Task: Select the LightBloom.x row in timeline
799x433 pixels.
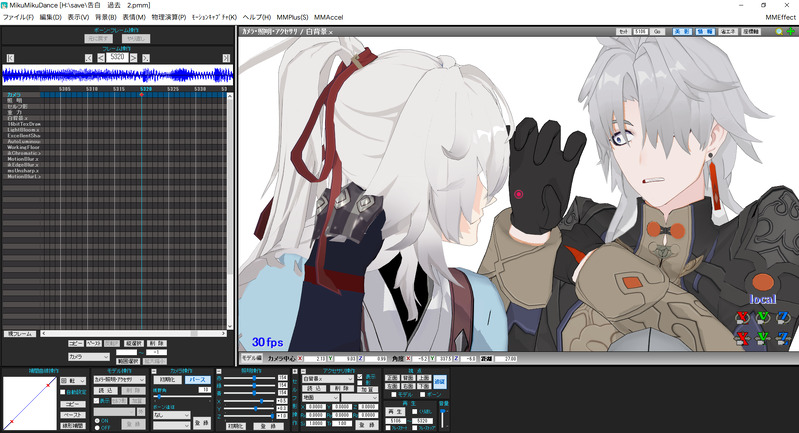Action: 21,130
